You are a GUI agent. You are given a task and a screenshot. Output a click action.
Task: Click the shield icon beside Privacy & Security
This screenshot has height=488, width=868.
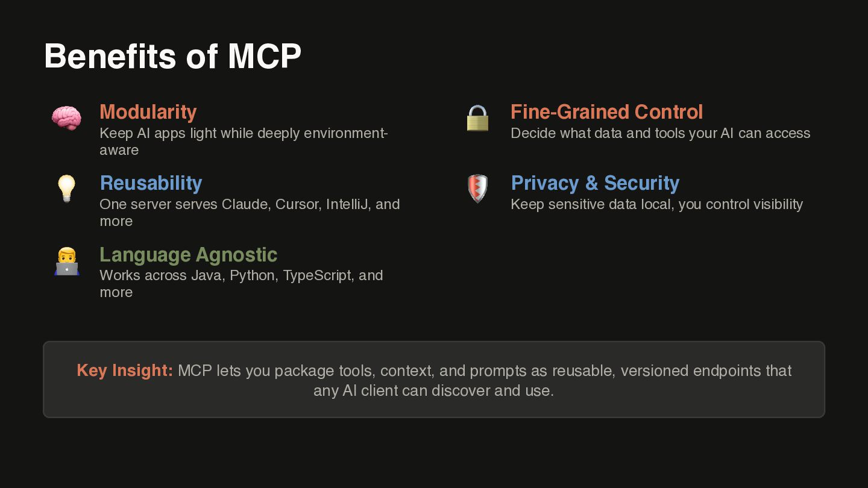click(x=477, y=189)
